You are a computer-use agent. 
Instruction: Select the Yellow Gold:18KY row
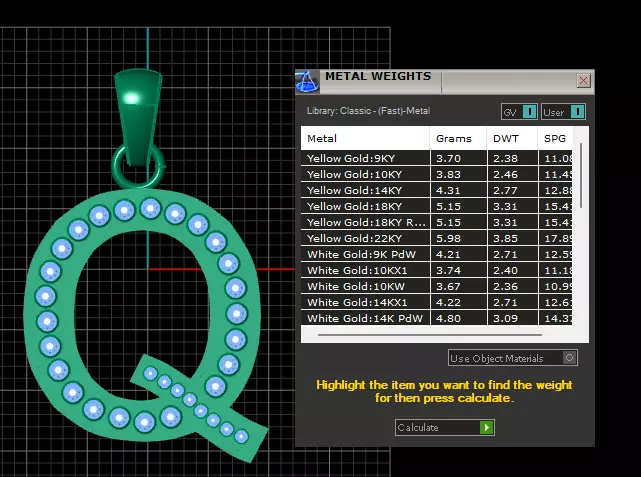click(x=437, y=206)
